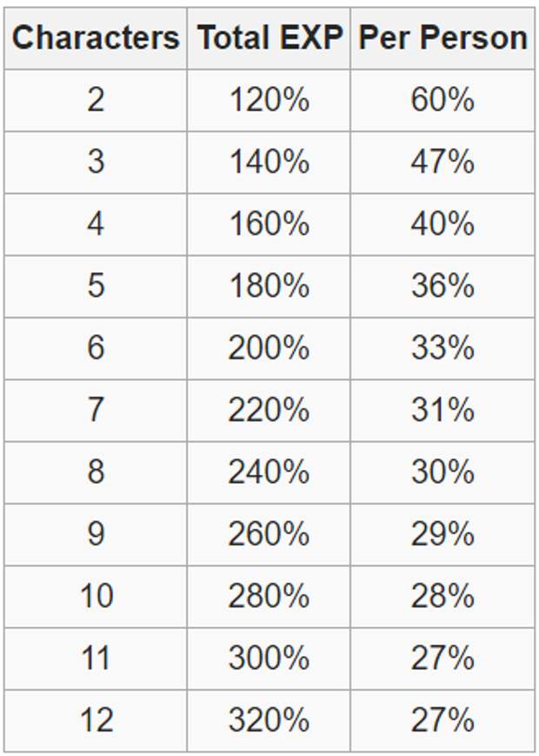Select the 60% Per Person cell

coord(443,101)
